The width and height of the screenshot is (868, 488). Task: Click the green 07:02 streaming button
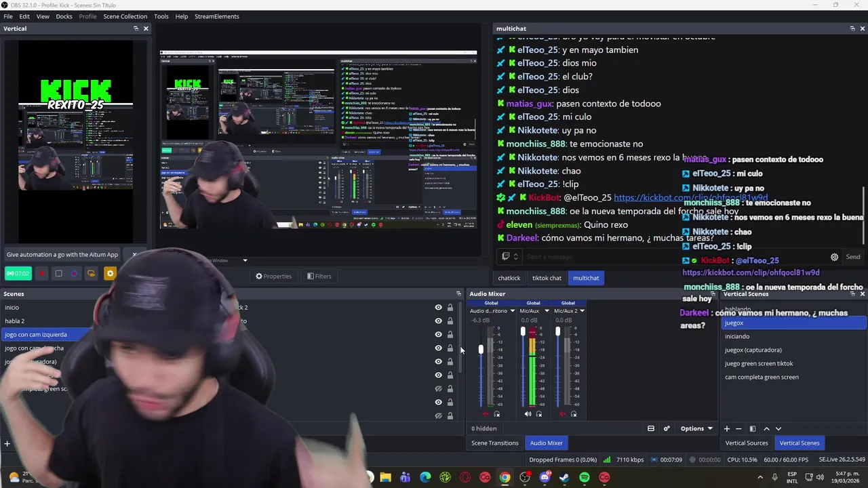point(18,274)
